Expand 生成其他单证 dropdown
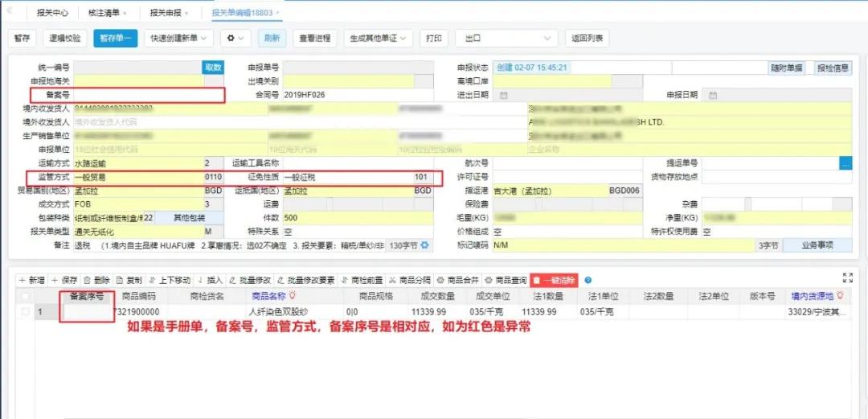868x419 pixels. click(378, 39)
